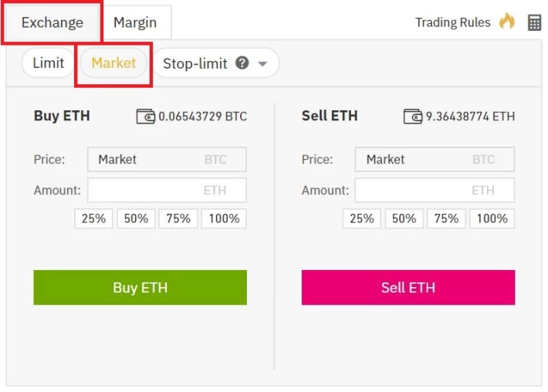Switch to the Exchange tab
Viewport: 548px width, 392px height.
[52, 22]
